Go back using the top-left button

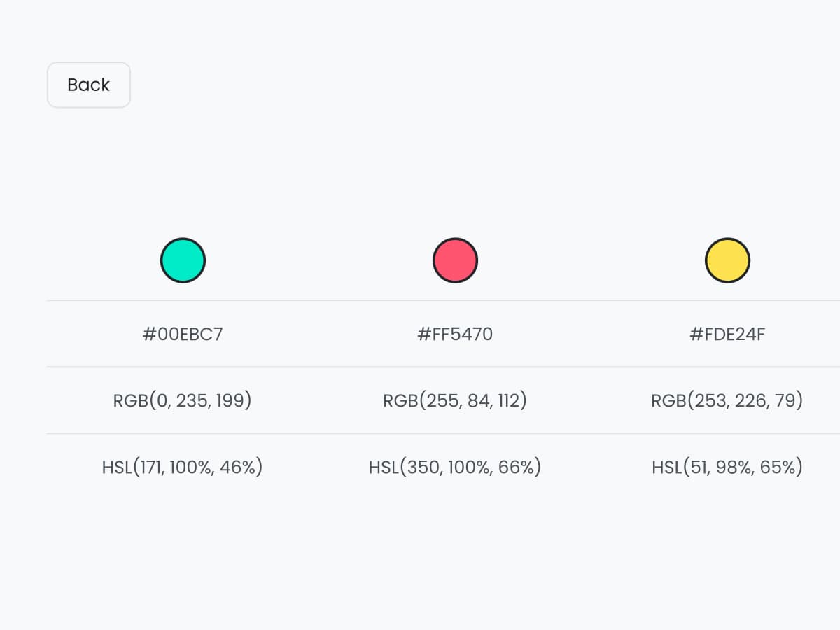point(89,85)
